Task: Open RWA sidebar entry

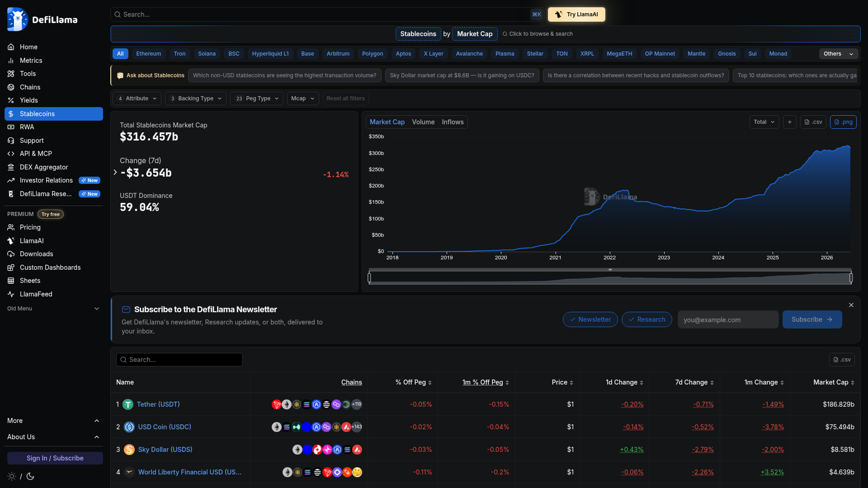Action: (x=54, y=127)
